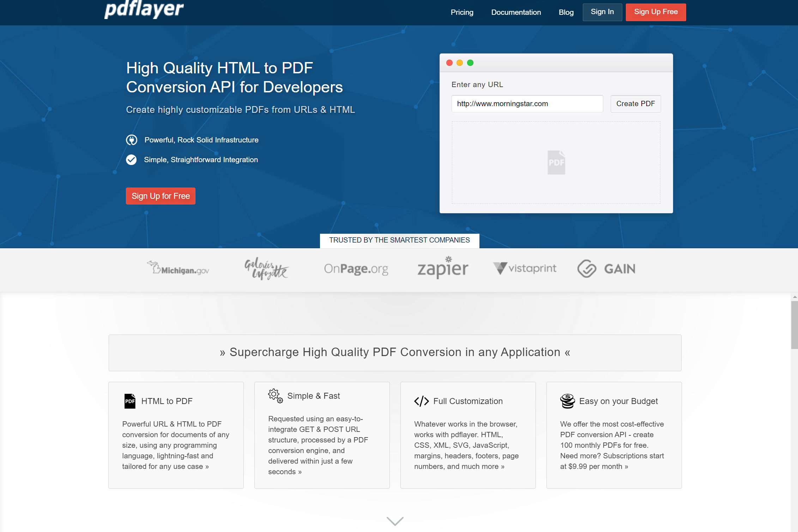798x532 pixels.
Task: Click 'Requested using an easy-to-integrate' description
Action: click(318, 445)
